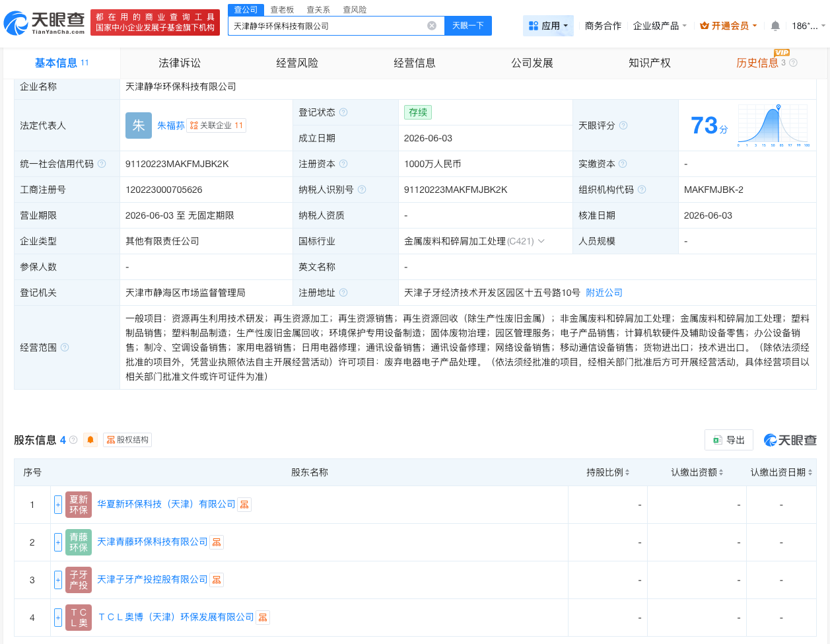Switch to the 历史信息 tab
The height and width of the screenshot is (644, 830).
[x=757, y=63]
